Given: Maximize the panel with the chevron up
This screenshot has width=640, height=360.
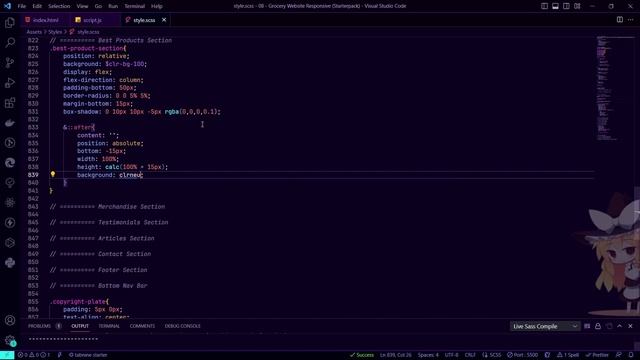Looking at the screenshot, I should [x=620, y=326].
